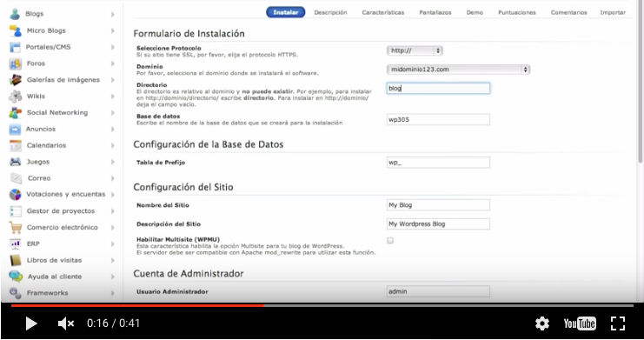Click the Portales/CMS category icon
Image resolution: width=644 pixels, height=340 pixels.
coord(15,47)
